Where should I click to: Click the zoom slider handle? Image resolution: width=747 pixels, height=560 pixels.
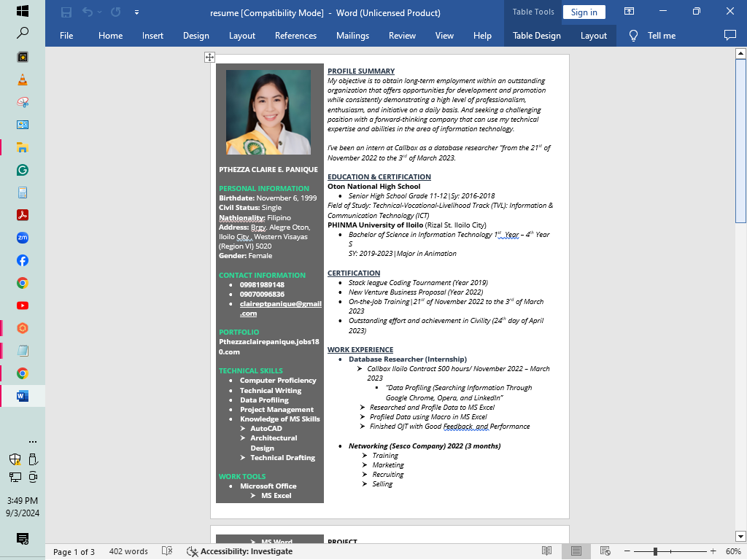pyautogui.click(x=655, y=551)
